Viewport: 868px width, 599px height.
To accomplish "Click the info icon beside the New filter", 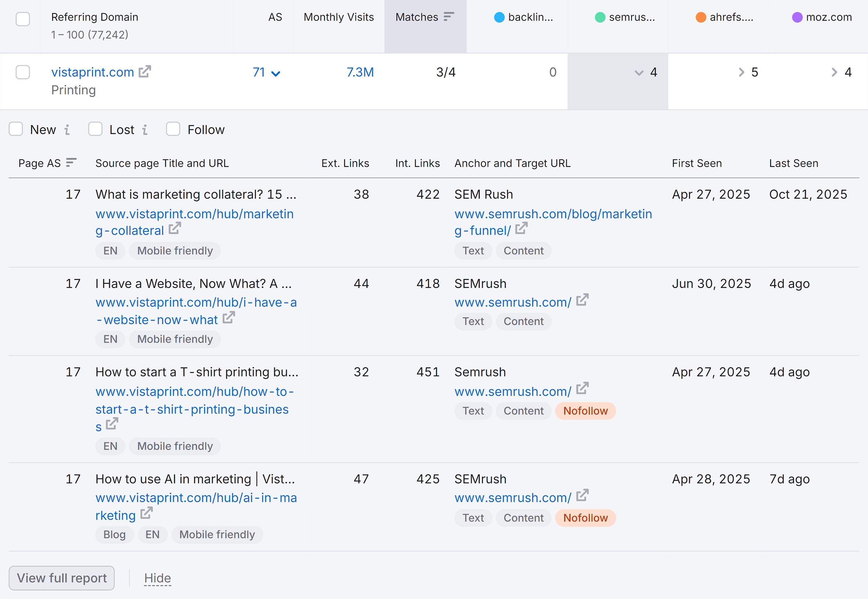I will (67, 130).
